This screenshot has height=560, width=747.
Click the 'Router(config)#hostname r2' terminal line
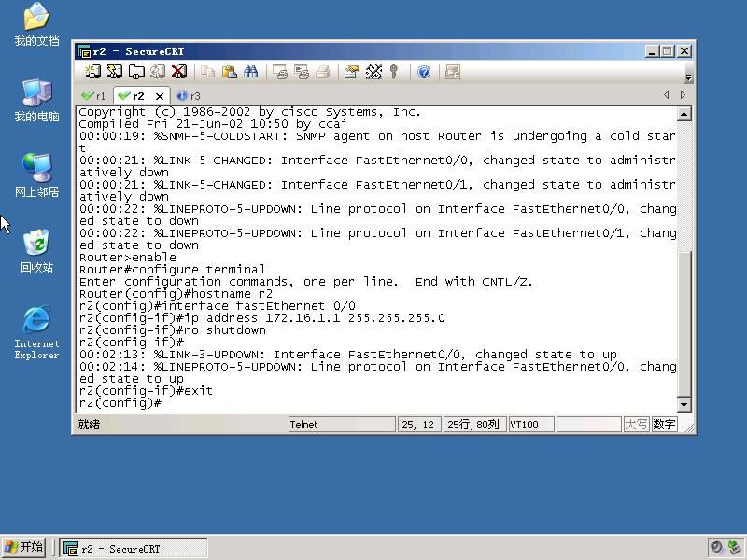(x=176, y=294)
